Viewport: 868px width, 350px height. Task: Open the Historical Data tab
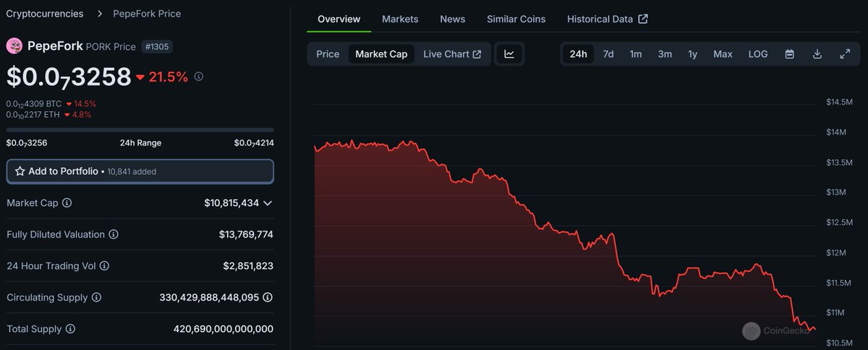(608, 19)
